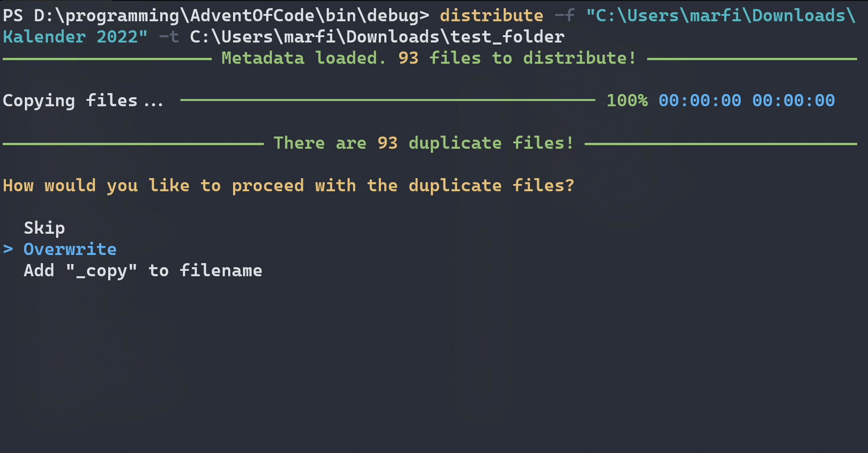This screenshot has height=453, width=868.
Task: Click the last blue 00:00:00 timer
Action: (x=793, y=100)
